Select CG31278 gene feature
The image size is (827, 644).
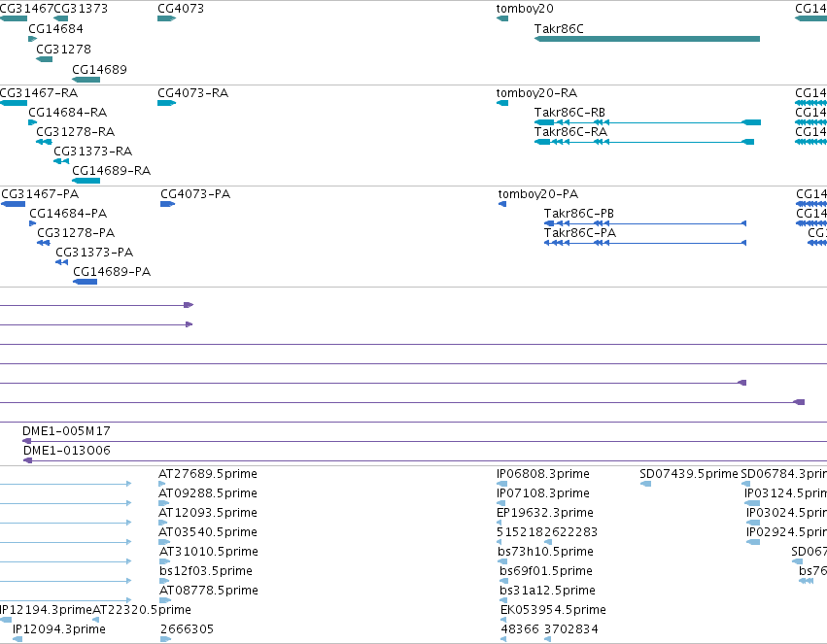(45, 59)
